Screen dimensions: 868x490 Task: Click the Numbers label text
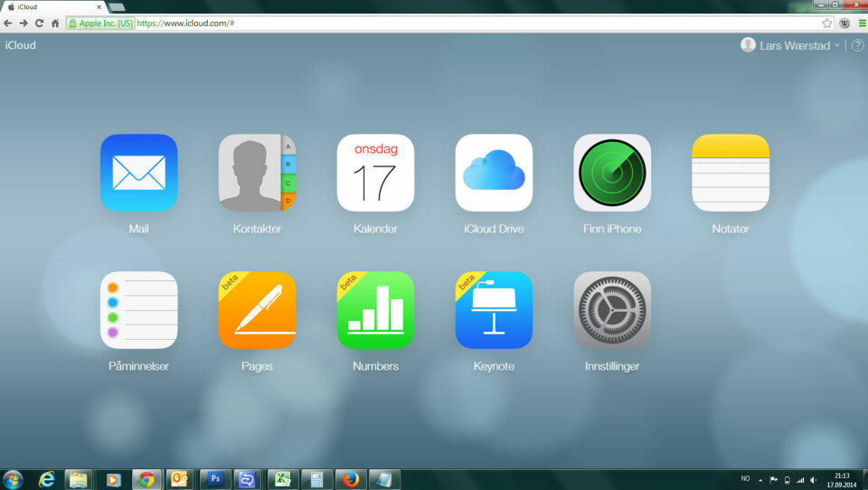tap(375, 366)
